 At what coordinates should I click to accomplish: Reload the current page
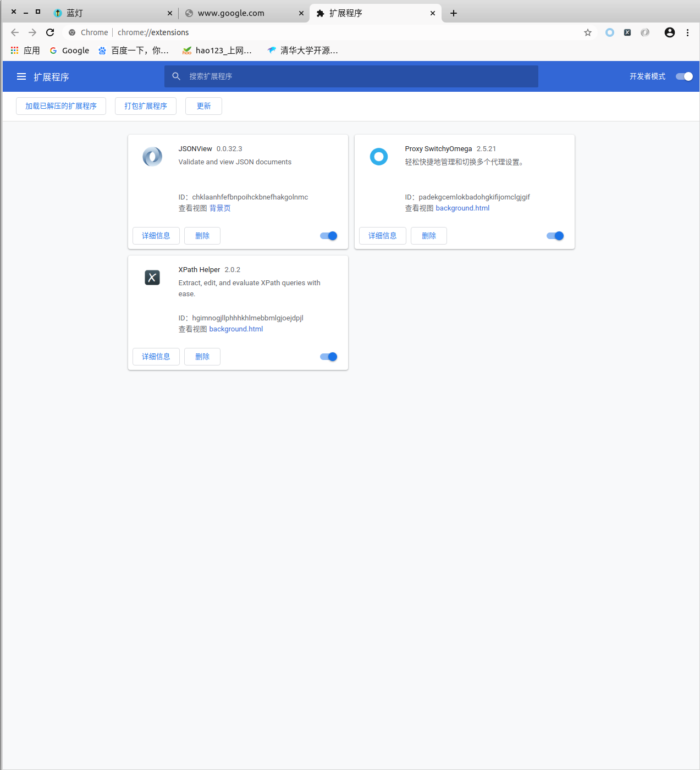click(50, 32)
